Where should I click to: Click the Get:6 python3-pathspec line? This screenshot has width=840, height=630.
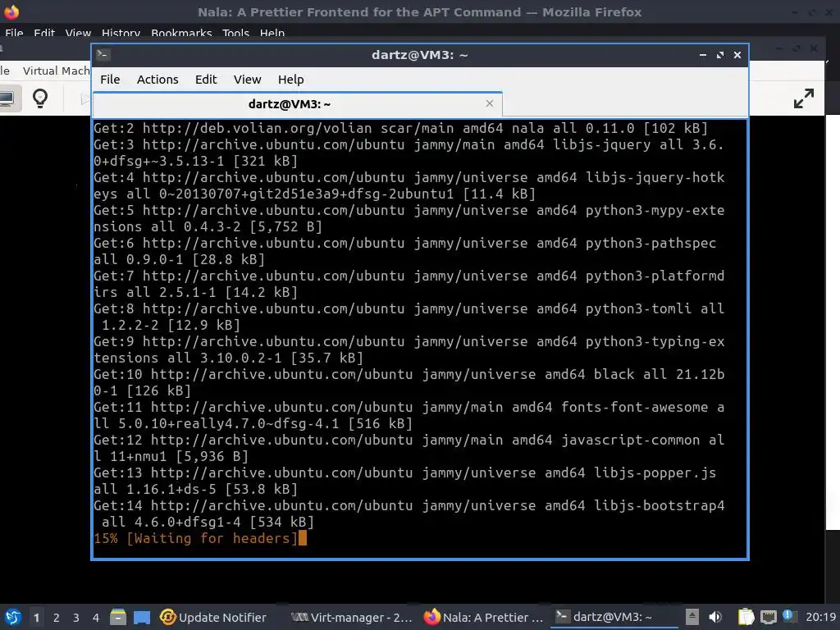[x=405, y=251]
